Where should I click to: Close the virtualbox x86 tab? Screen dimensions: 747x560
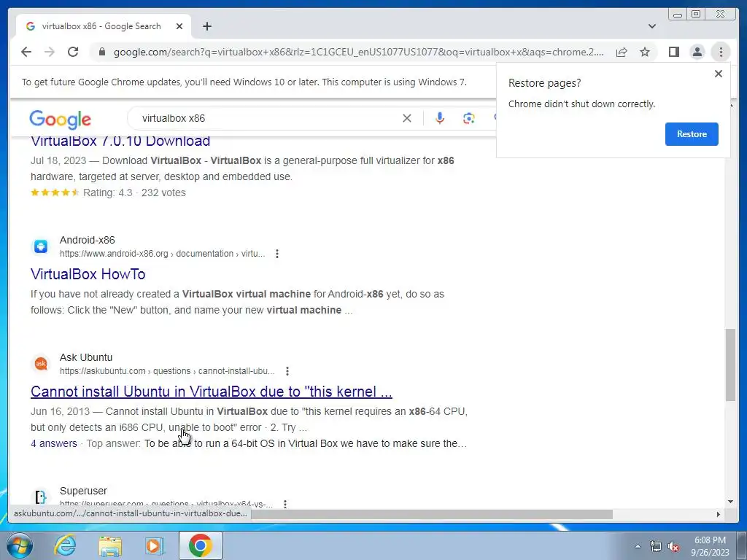pyautogui.click(x=179, y=26)
